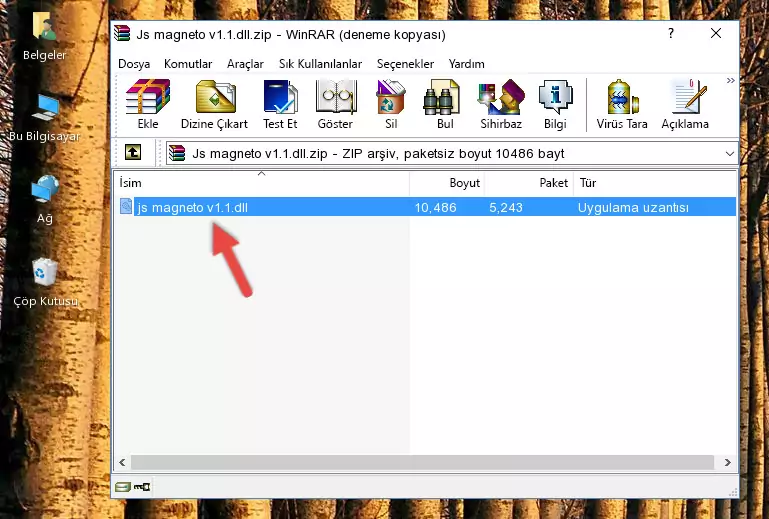Select the Ağ network desktop icon
Viewport: 769px width, 519px height.
(44, 200)
